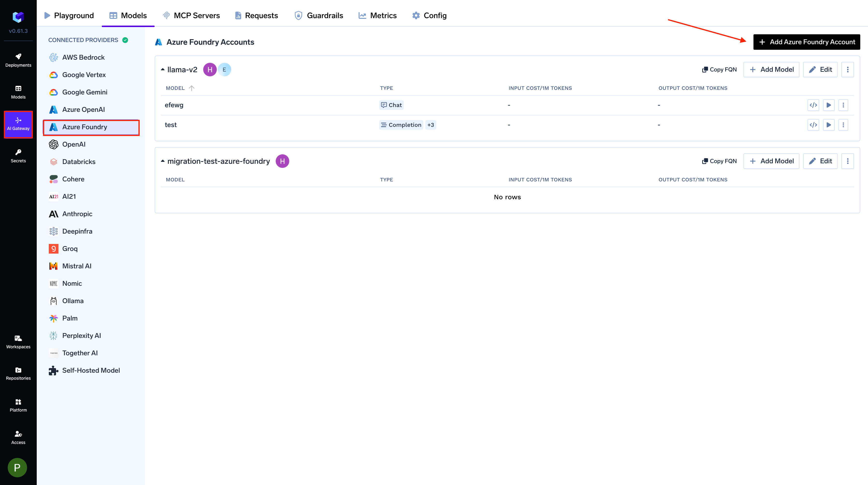Select Nomic provider
Screen dimensions: 868x485
pos(91,284)
